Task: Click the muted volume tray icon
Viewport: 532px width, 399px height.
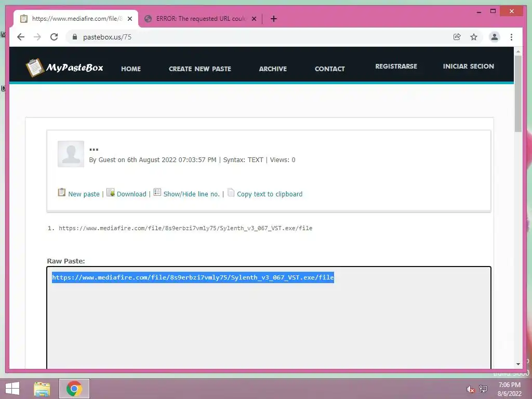Action: click(470, 389)
